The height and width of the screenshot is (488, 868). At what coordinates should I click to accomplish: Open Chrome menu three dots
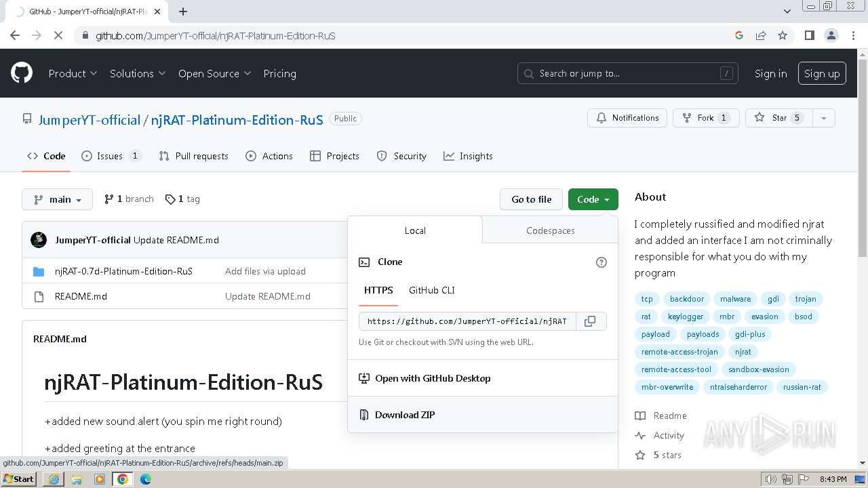853,35
